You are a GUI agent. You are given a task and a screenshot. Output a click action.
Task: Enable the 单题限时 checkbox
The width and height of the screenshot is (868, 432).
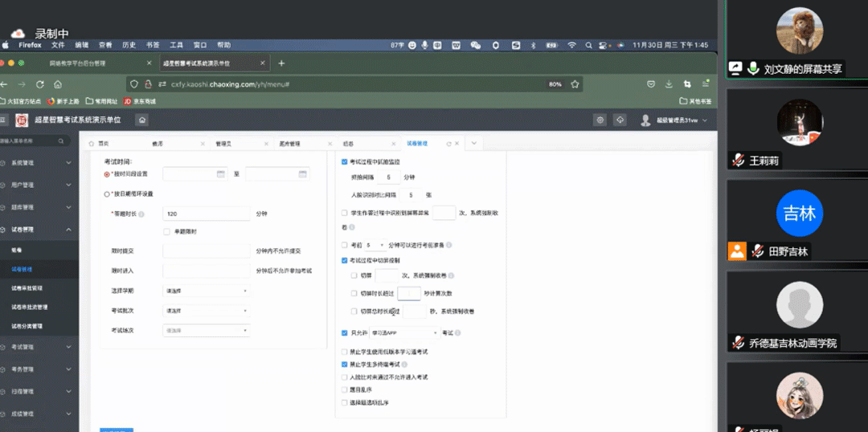tap(166, 231)
